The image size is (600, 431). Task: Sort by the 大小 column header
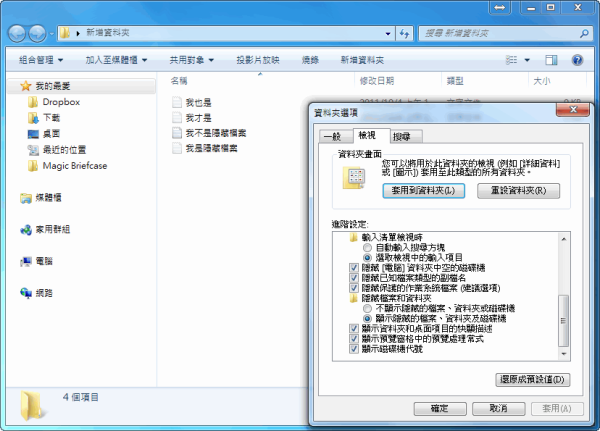pos(542,81)
